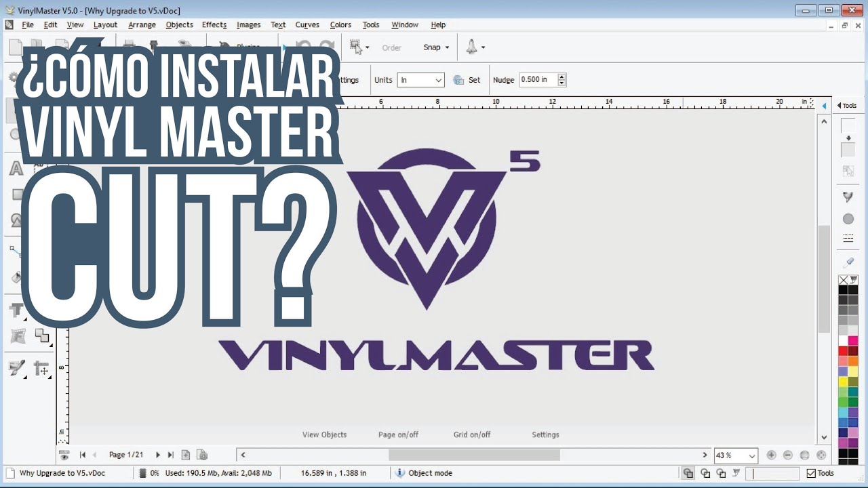
Task: Click the Settings link below canvas
Action: pos(545,434)
